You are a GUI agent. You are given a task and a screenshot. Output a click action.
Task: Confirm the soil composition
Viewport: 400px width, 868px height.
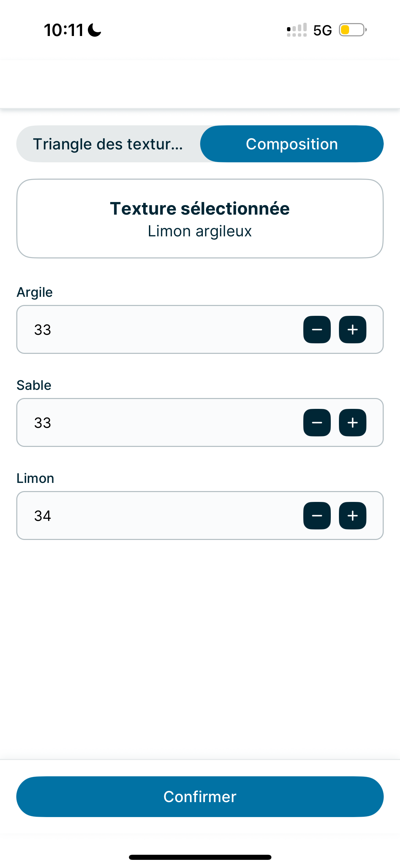click(x=200, y=796)
